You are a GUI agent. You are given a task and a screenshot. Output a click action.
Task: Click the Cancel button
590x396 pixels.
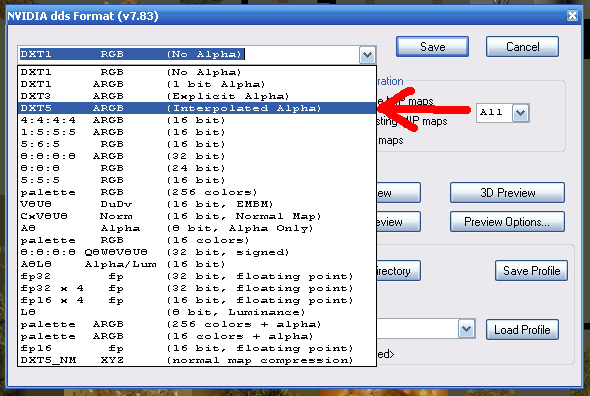522,47
